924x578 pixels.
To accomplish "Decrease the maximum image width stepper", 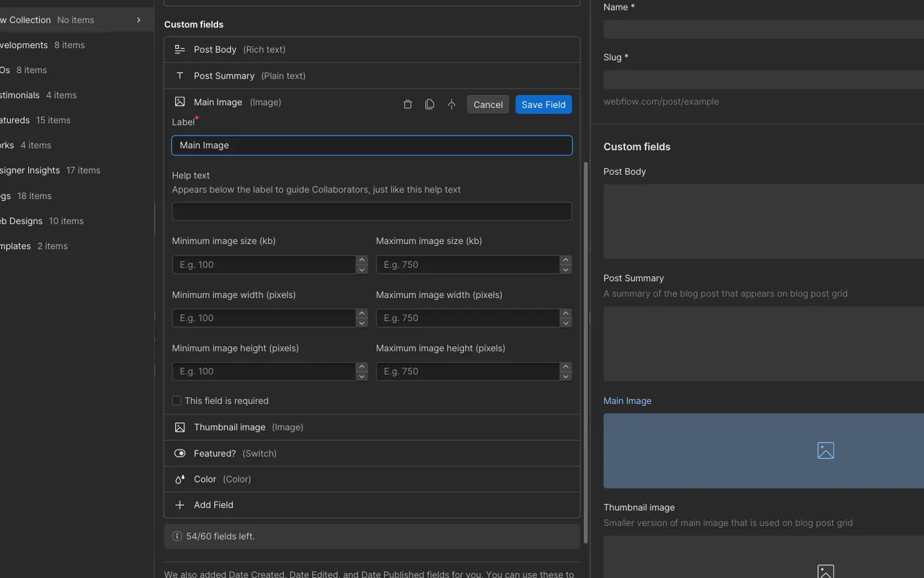I will point(565,323).
